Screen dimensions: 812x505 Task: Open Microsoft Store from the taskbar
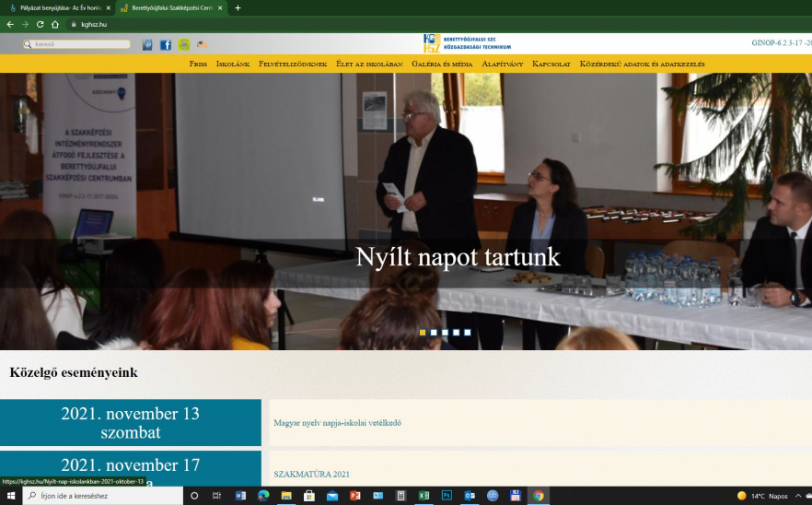click(309, 496)
